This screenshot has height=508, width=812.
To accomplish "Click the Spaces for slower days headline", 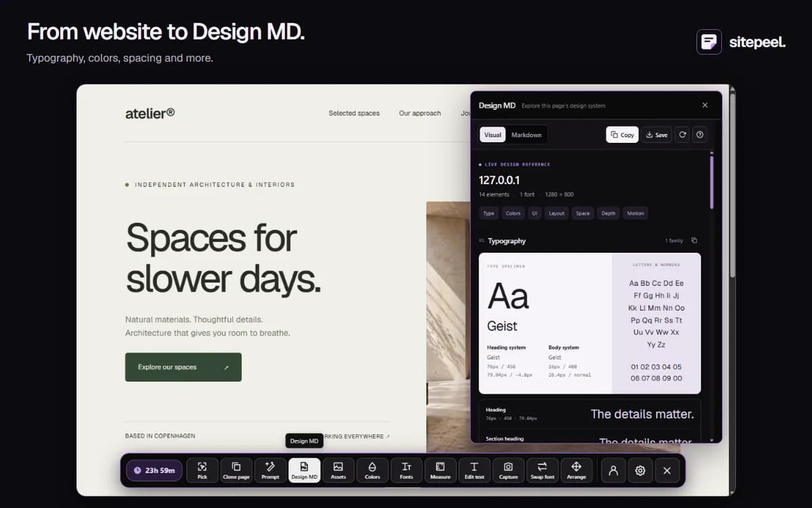I will (223, 258).
